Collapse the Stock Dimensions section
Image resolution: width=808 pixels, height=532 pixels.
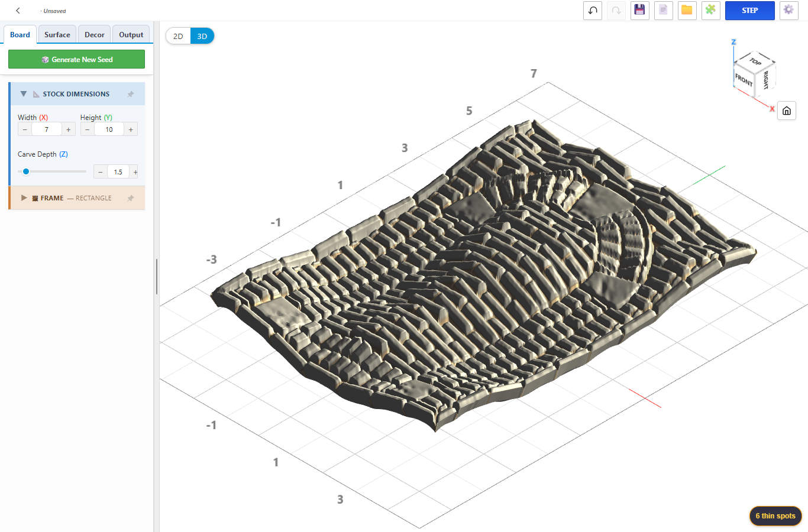(24, 94)
